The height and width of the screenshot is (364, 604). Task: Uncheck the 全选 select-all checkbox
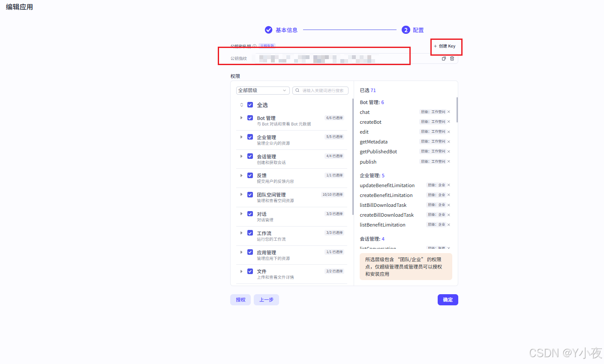coord(250,104)
